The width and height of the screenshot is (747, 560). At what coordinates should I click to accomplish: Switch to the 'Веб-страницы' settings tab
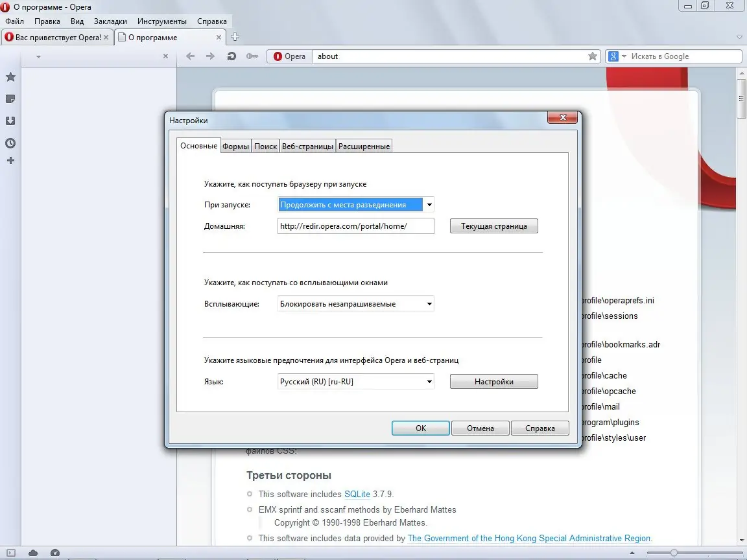[x=307, y=146]
